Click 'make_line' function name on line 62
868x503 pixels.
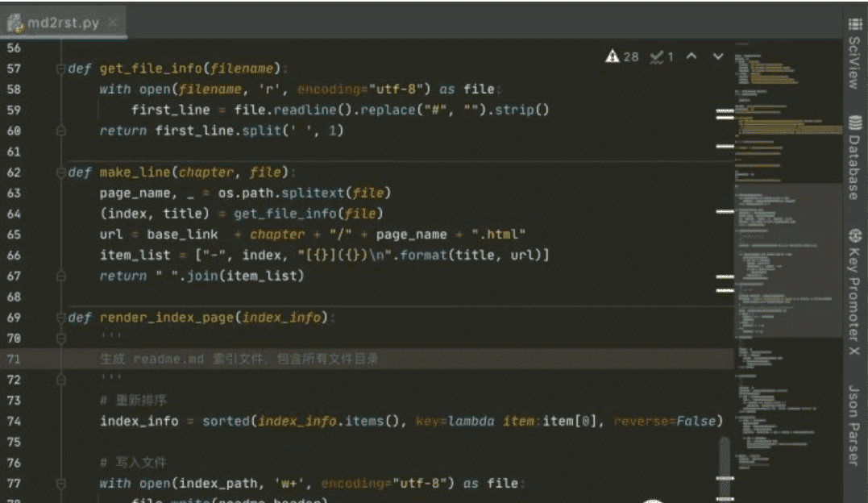point(135,173)
